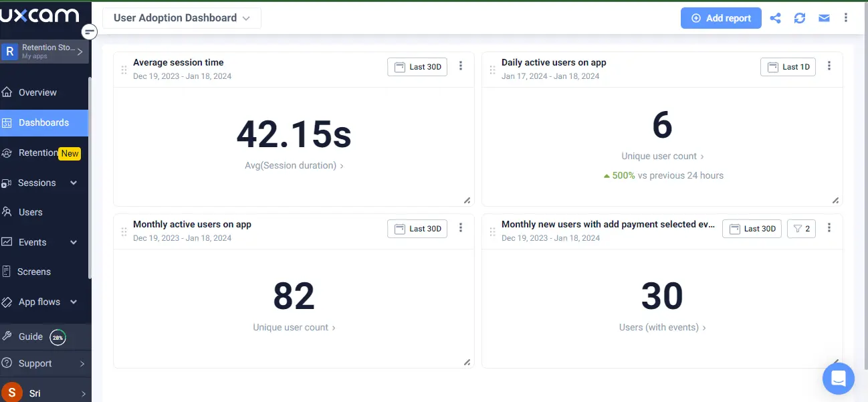Open the chat support bubble
Image resolution: width=868 pixels, height=402 pixels.
(839, 379)
